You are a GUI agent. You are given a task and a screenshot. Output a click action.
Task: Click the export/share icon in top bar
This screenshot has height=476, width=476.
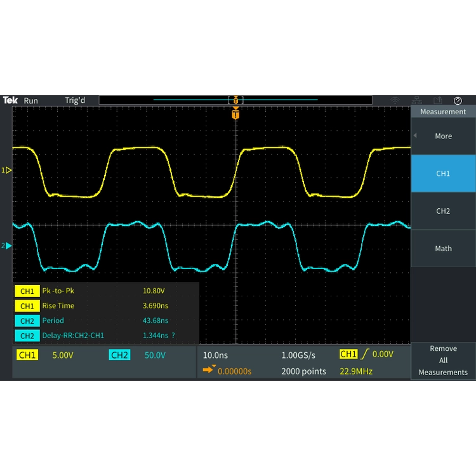click(x=438, y=100)
